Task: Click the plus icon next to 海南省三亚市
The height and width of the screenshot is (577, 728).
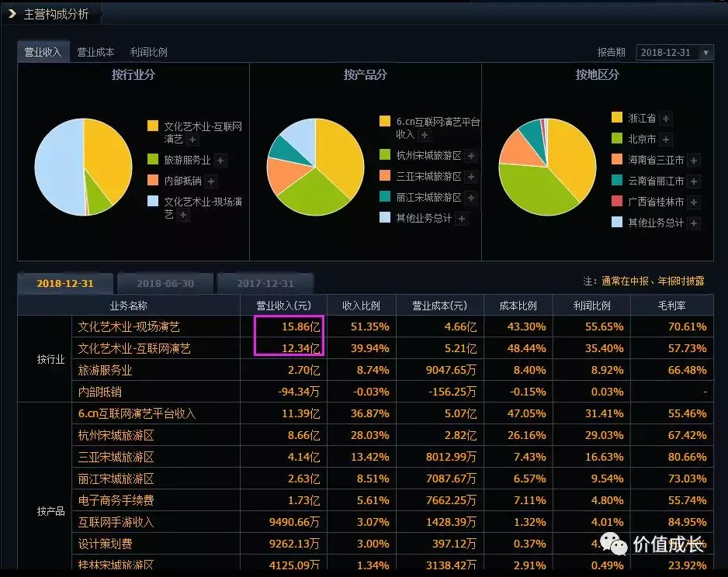Action: coord(695,160)
